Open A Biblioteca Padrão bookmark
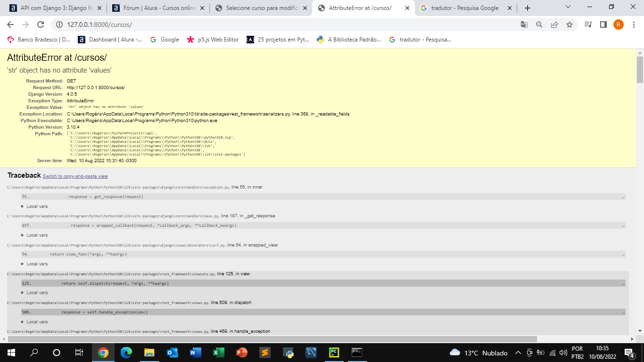 (348, 40)
